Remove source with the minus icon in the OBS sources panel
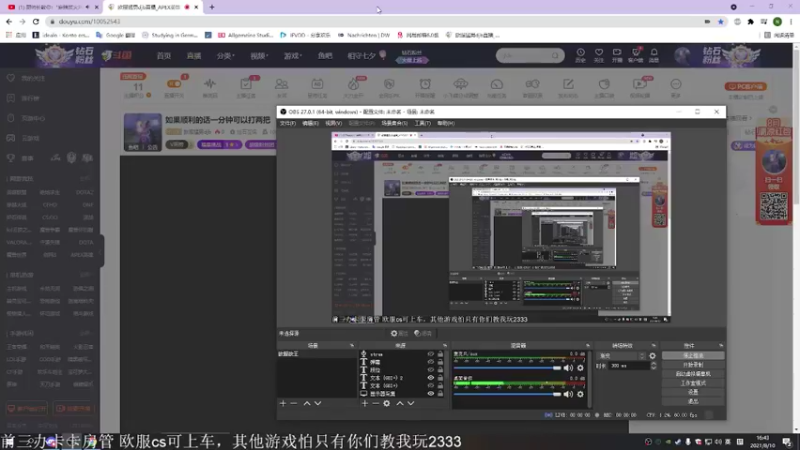This screenshot has height=450, width=800. click(376, 403)
